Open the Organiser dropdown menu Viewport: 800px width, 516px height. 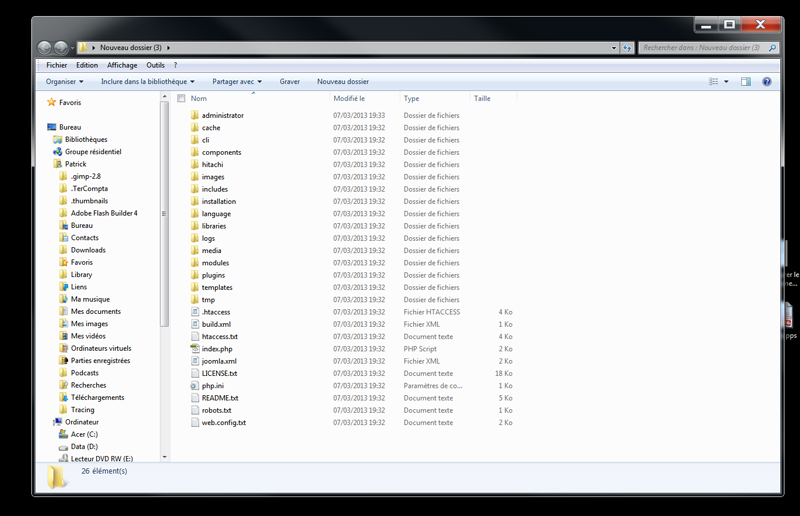pos(65,82)
